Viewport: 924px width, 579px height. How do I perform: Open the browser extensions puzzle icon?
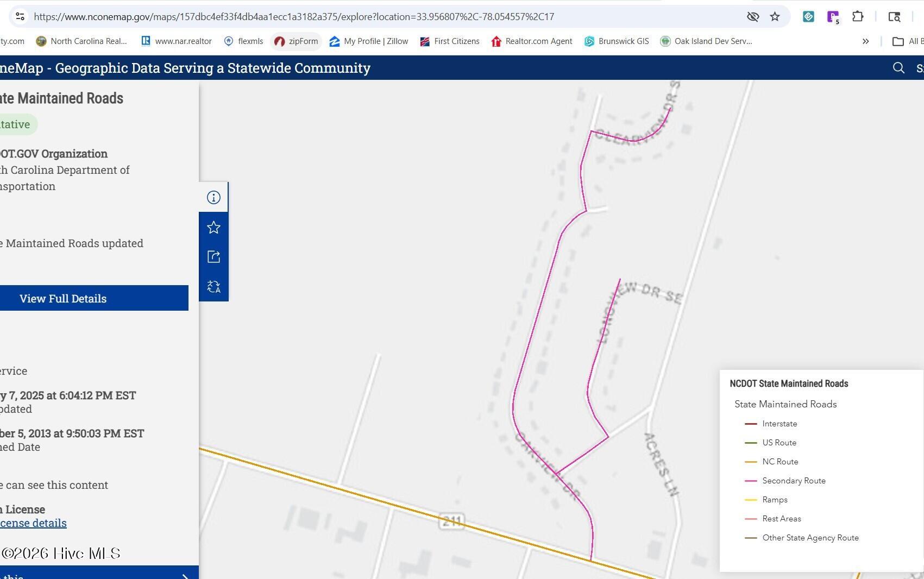click(858, 17)
